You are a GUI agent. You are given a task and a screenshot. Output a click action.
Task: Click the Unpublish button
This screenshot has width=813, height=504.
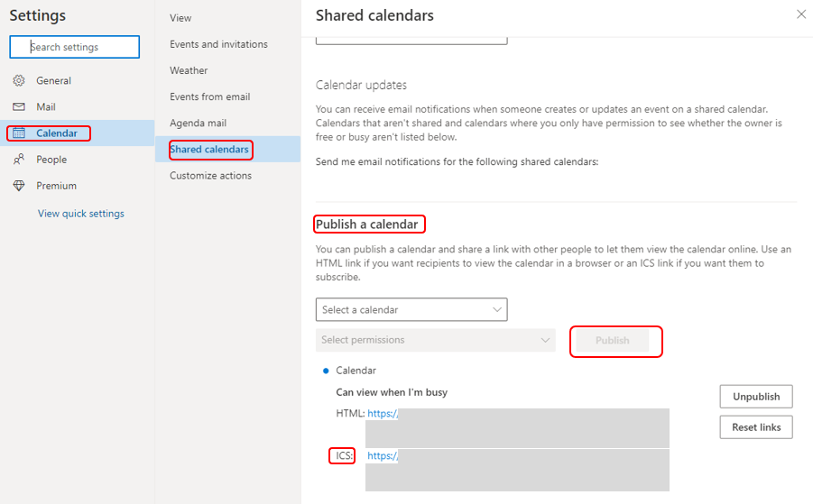click(755, 397)
